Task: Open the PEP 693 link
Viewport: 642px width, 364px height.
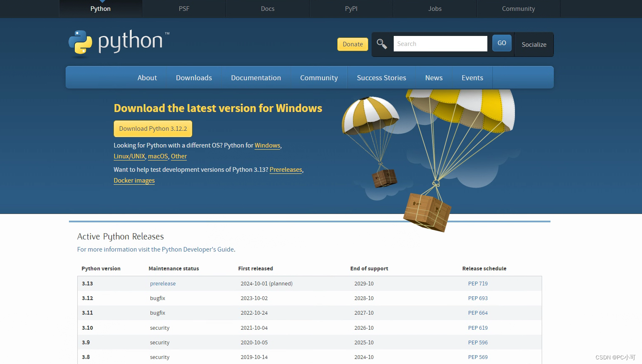Action: point(478,298)
